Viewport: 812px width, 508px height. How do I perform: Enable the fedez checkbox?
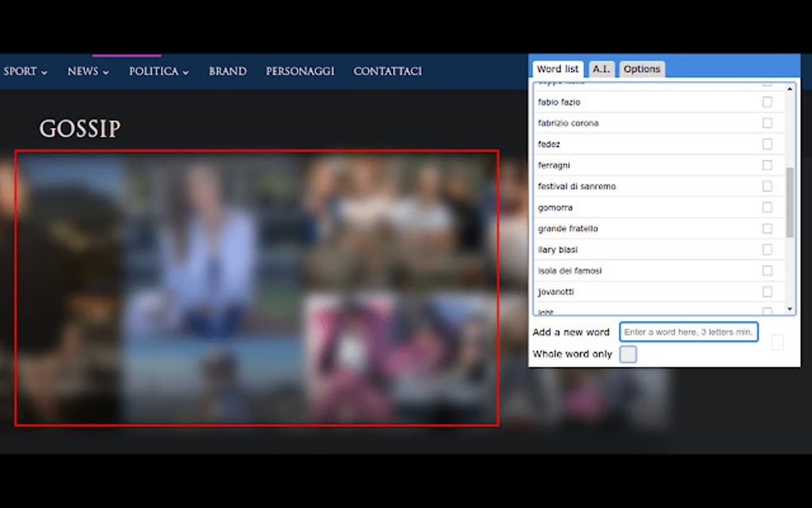tap(767, 144)
